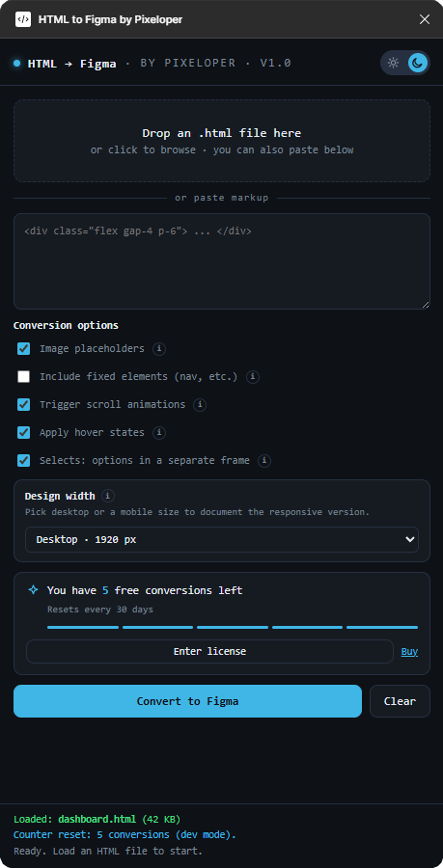Image resolution: width=443 pixels, height=868 pixels.
Task: Click the blue status dot beside HTML → Figma
Action: (17, 63)
